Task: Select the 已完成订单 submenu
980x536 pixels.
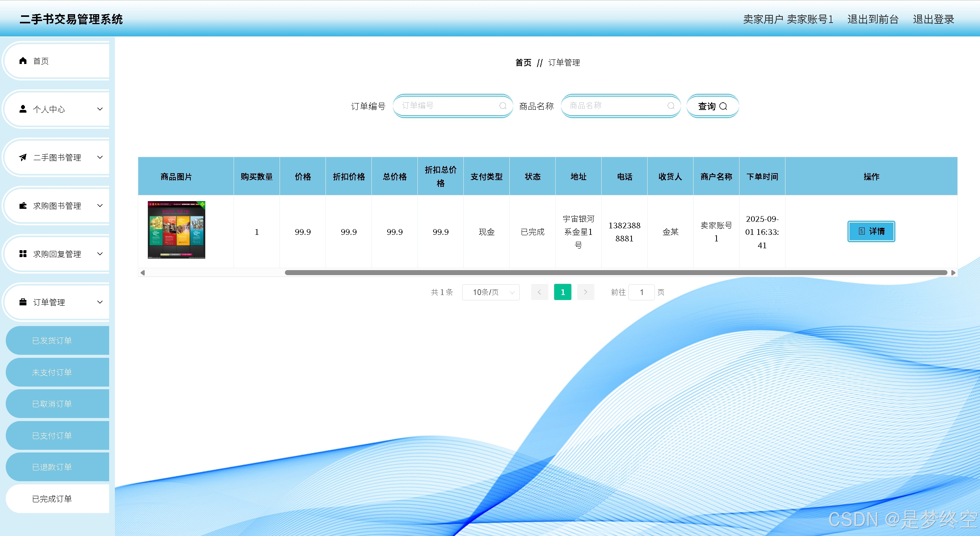Action: click(57, 499)
